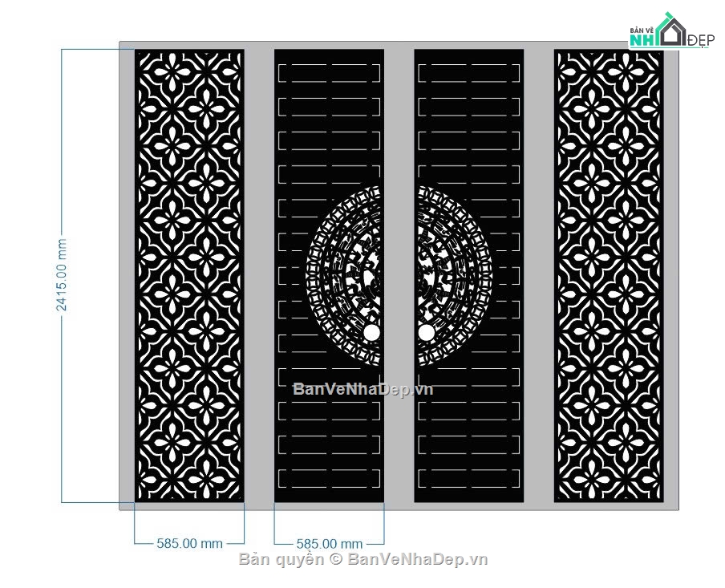Click the Bản quyền © BanVeNhaDep.vn text
This screenshot has height=588, width=725.
pyautogui.click(x=363, y=559)
